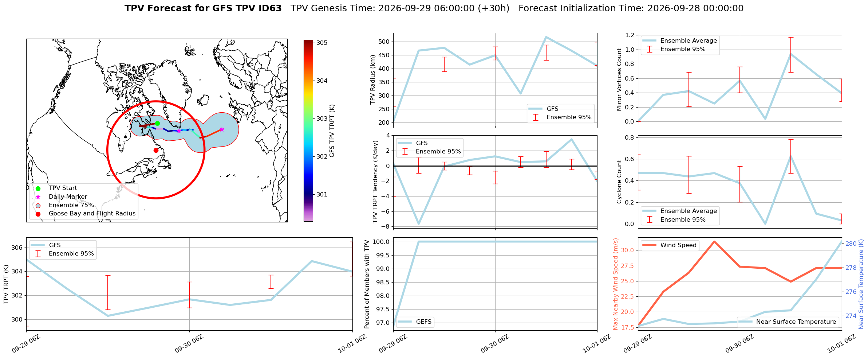Click the TPV TRPT (K) axis label

6,284
